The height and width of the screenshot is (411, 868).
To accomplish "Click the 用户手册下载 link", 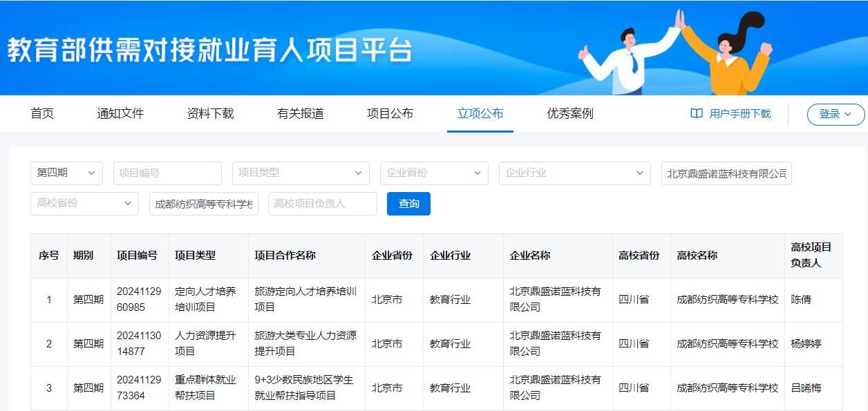I will coord(739,114).
